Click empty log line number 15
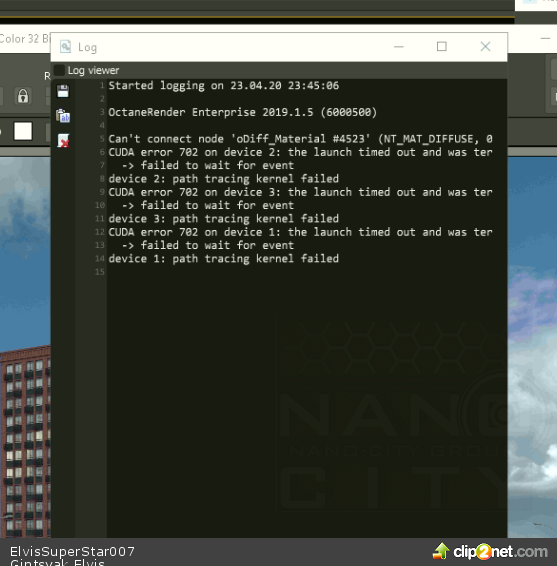Screen dimensions: 557x566 (100, 272)
